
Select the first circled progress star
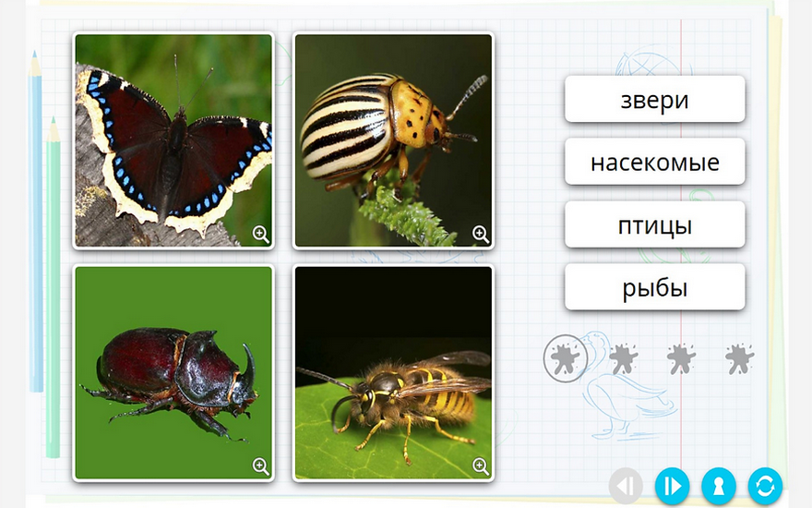pos(566,358)
